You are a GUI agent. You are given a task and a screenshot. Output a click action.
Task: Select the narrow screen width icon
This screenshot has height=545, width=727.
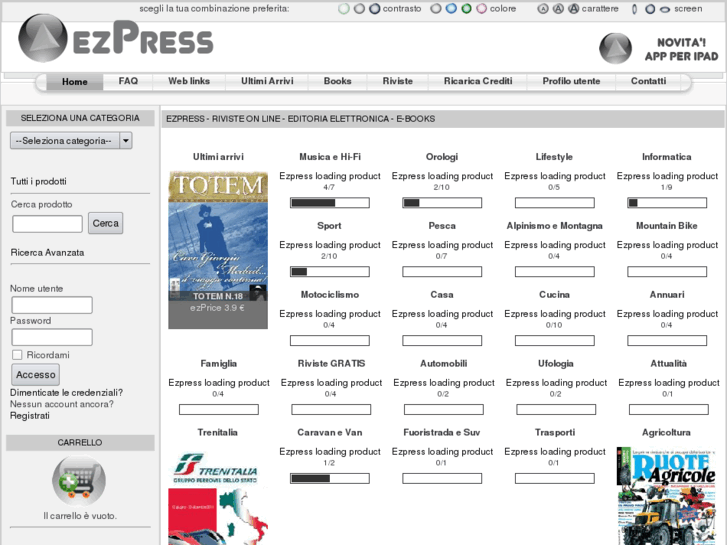635,9
